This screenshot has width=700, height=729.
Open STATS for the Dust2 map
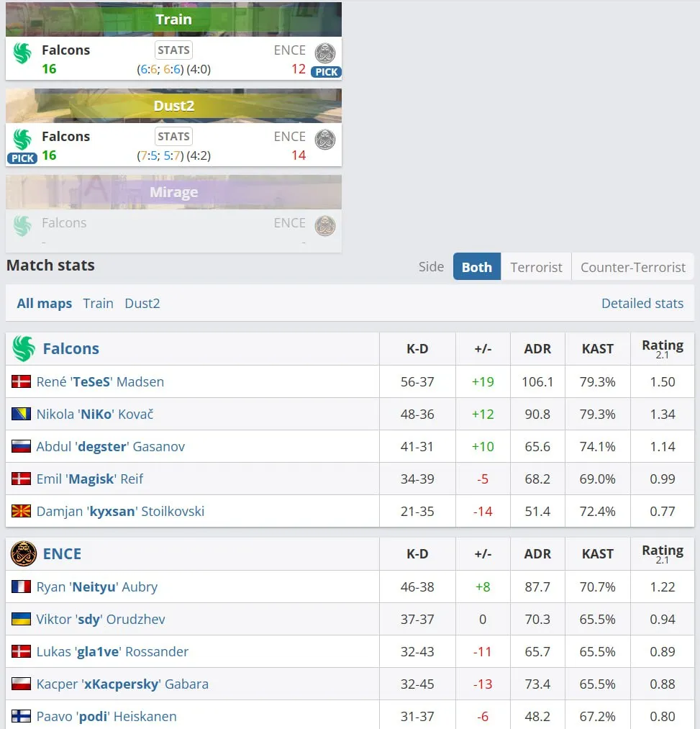(173, 137)
